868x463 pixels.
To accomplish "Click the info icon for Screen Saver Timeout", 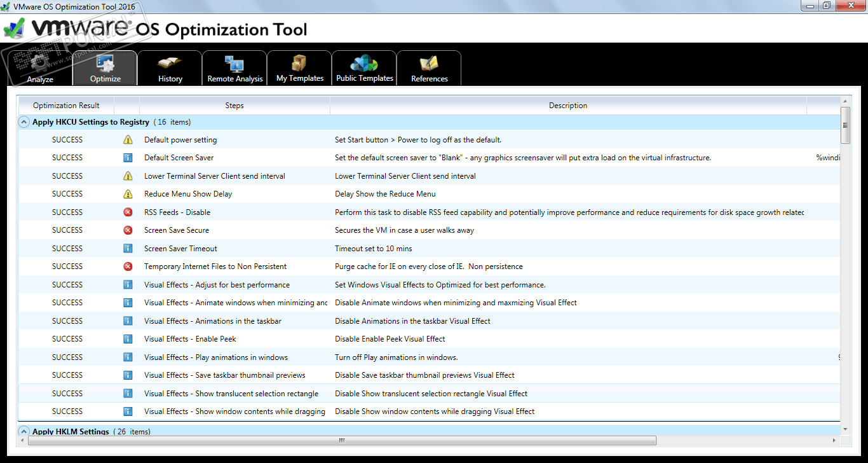I will (128, 249).
